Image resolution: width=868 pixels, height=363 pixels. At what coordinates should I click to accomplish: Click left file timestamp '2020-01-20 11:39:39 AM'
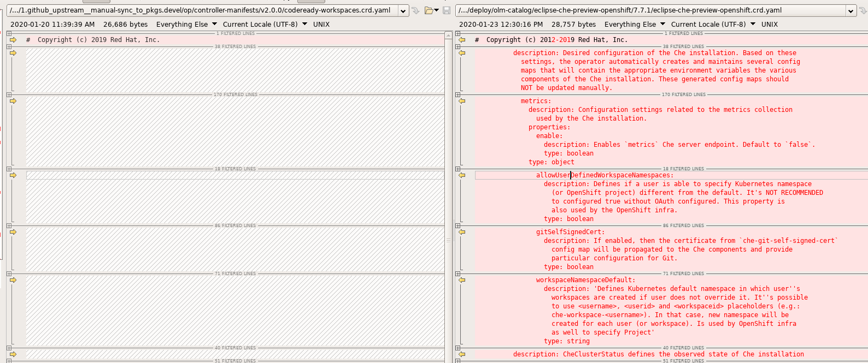point(52,24)
